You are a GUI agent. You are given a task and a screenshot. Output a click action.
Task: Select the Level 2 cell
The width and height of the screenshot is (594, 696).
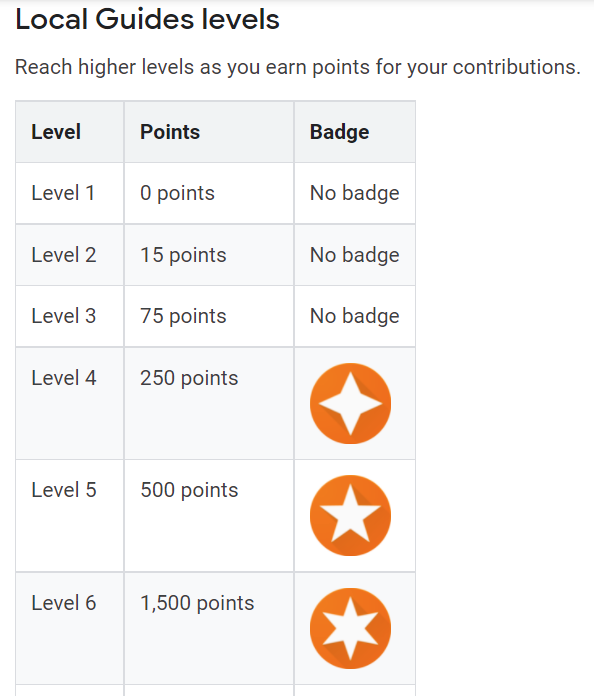click(70, 255)
